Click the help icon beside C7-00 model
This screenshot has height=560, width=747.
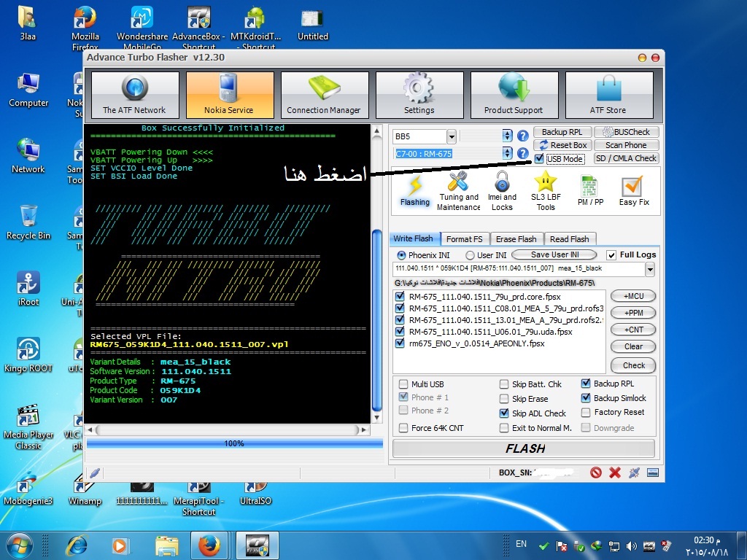click(x=522, y=153)
